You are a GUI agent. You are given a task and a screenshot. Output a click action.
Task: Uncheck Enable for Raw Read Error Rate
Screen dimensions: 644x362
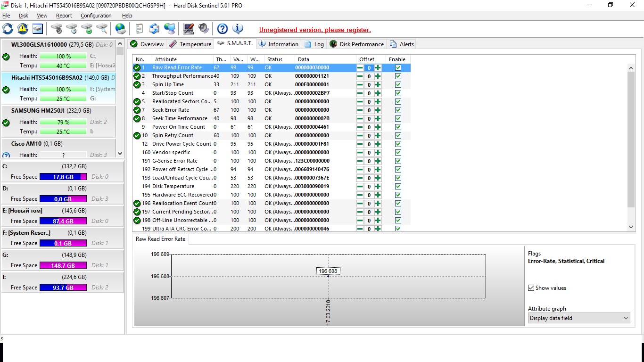coord(398,68)
